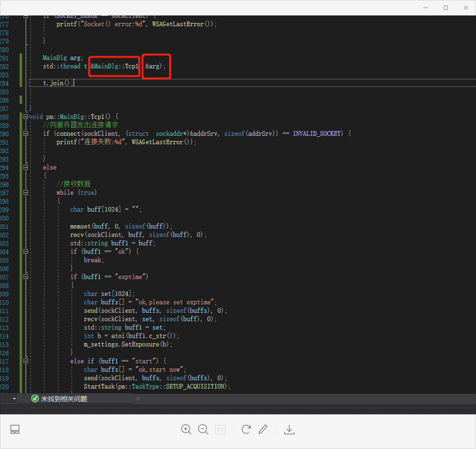Click 'printf("连接失败:%d"' line

[x=126, y=142]
